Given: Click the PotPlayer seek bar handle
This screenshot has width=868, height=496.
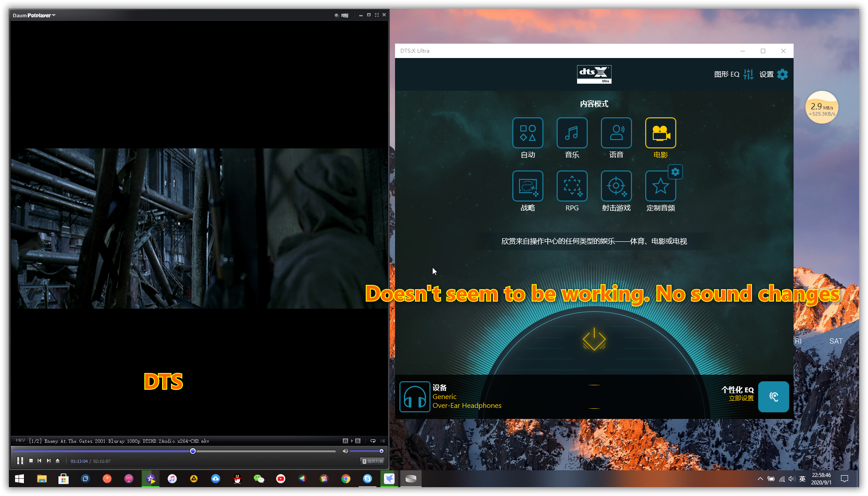Looking at the screenshot, I should click(193, 451).
